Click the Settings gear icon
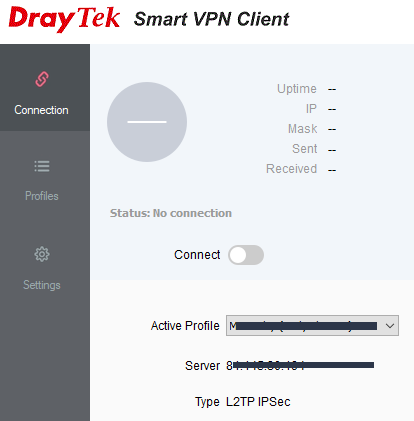 point(42,254)
